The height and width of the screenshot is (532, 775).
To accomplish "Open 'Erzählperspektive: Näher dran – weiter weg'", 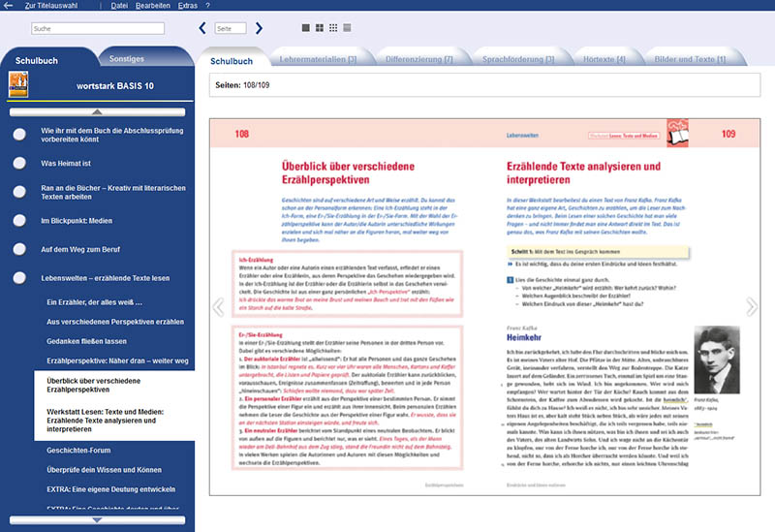I will click(117, 360).
